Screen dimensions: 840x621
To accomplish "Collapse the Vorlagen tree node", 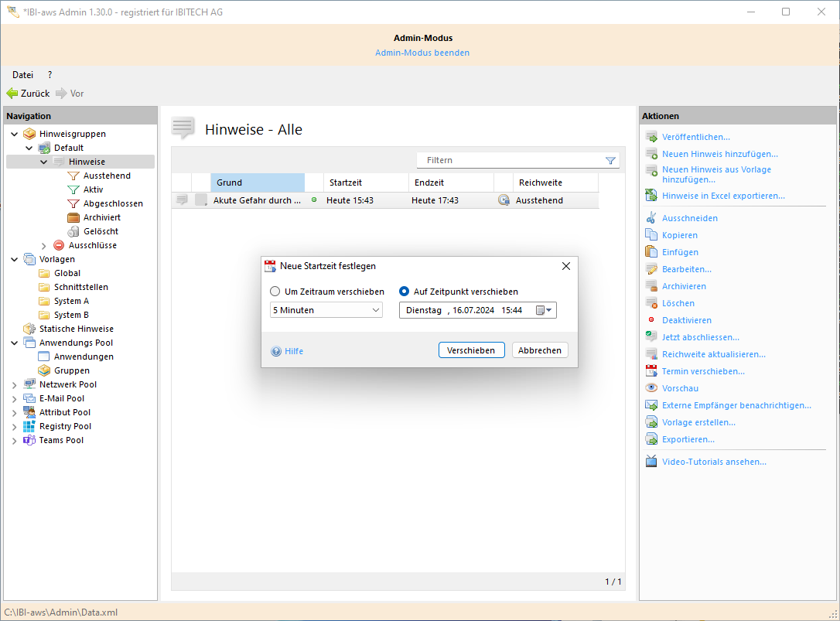I will pos(14,259).
